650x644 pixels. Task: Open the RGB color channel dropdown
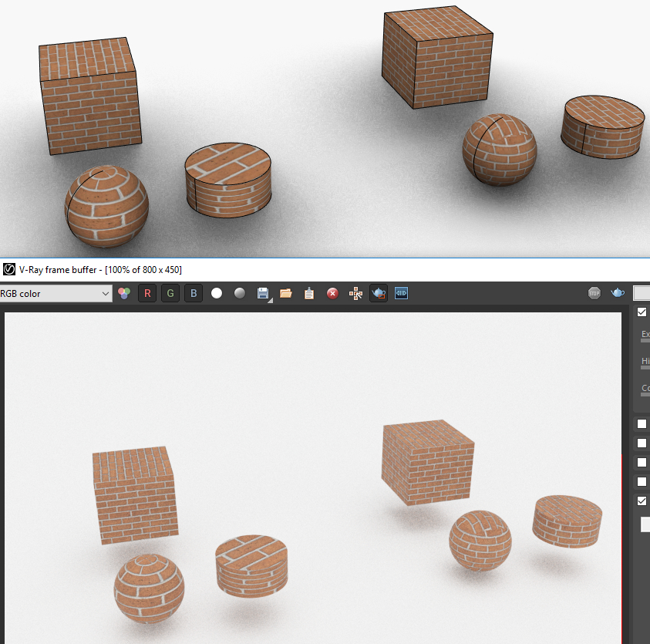point(54,293)
